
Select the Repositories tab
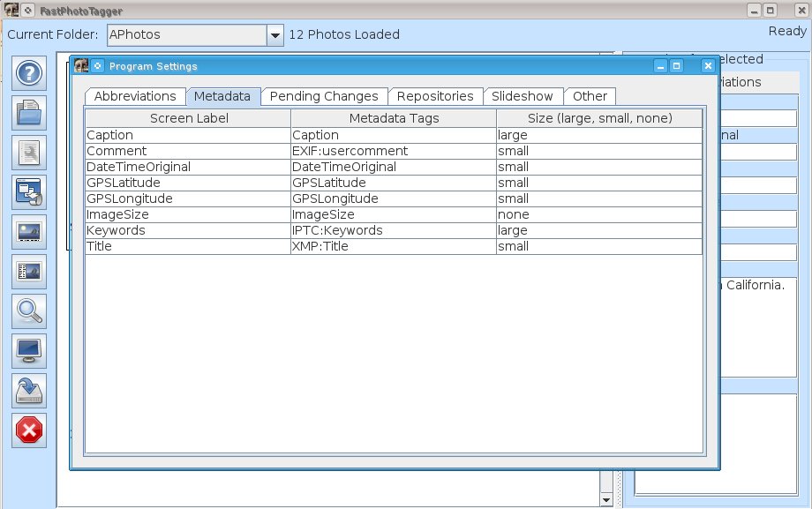coord(435,96)
